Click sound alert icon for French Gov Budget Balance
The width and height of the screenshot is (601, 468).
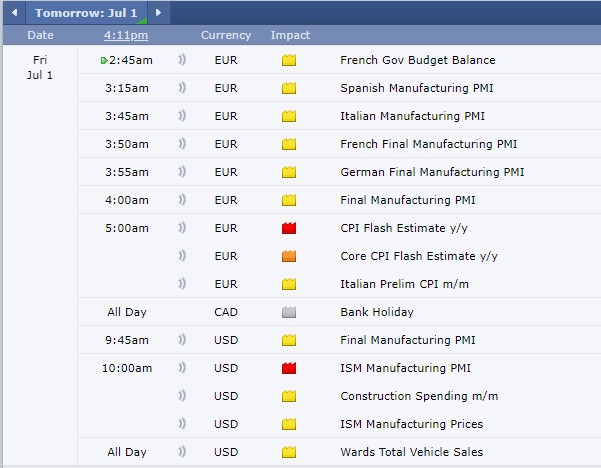tap(181, 60)
